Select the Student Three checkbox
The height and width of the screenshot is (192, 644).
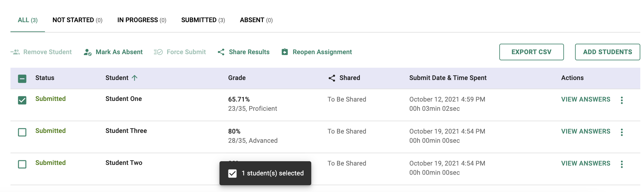coord(22,132)
